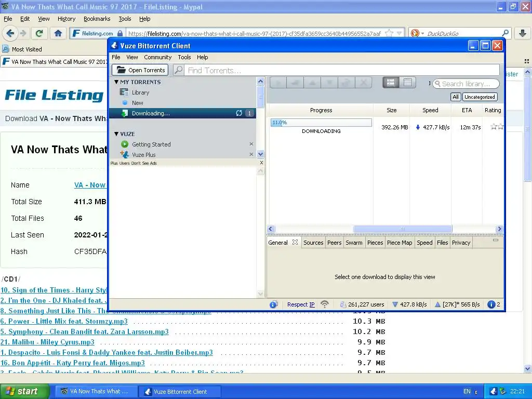This screenshot has height=399, width=532.
Task: Click the download speed 427.8 kB/s indicator
Action: tap(409, 304)
